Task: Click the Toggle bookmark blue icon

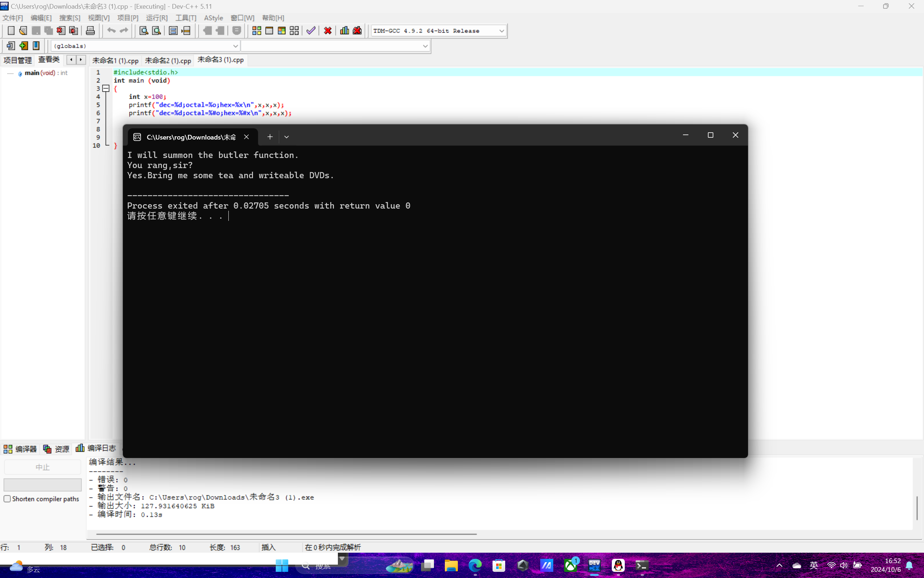Action: click(x=36, y=46)
